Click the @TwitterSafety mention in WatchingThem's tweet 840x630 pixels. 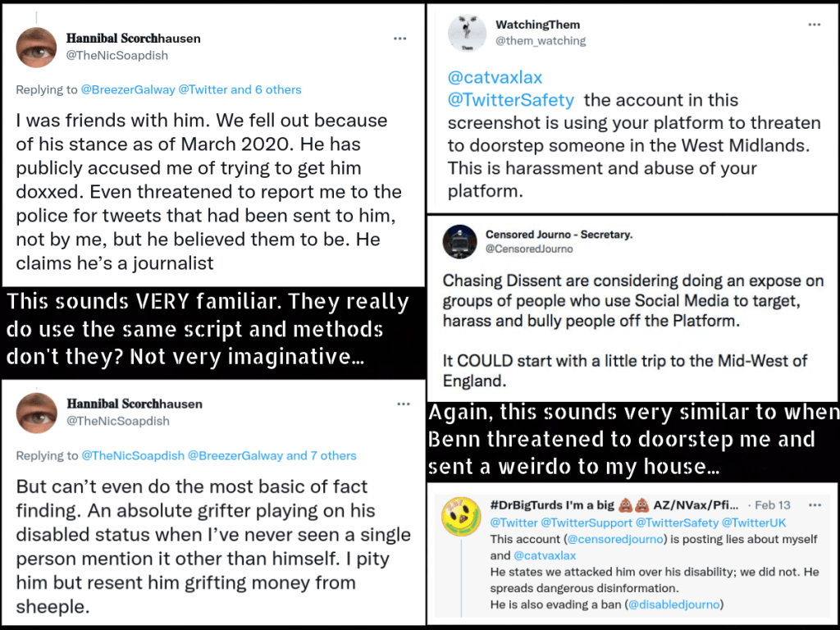click(510, 100)
